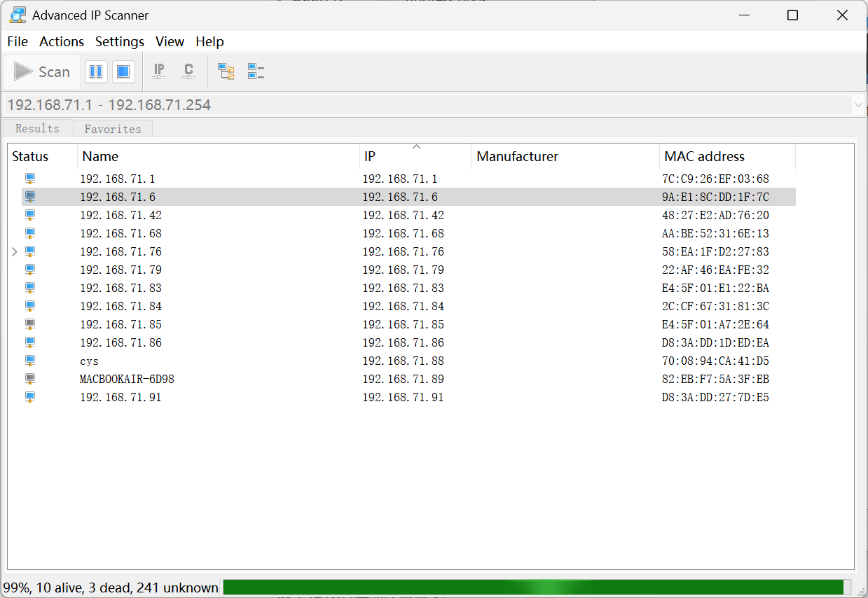Click the status icon for 192.168.71.83

point(30,288)
